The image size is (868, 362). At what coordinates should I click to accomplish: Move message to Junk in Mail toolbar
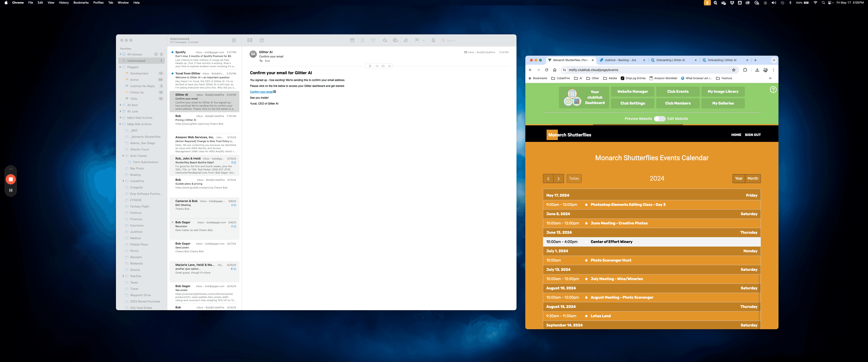click(373, 40)
